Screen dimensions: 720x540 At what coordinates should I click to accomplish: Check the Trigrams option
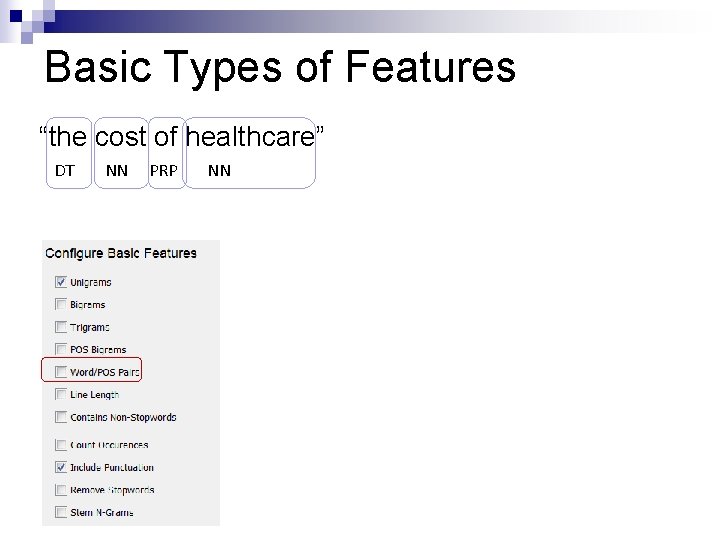coord(61,327)
